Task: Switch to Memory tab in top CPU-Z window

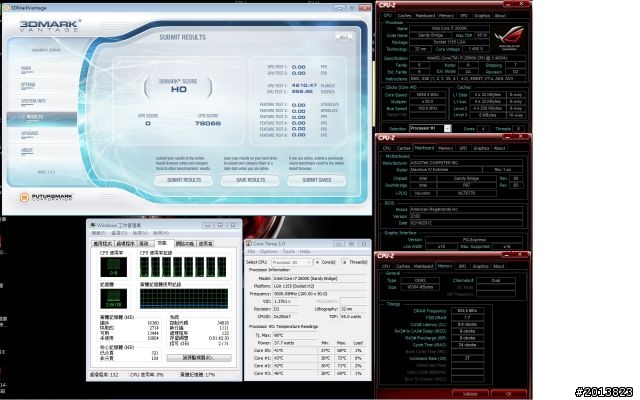Action: [446, 16]
